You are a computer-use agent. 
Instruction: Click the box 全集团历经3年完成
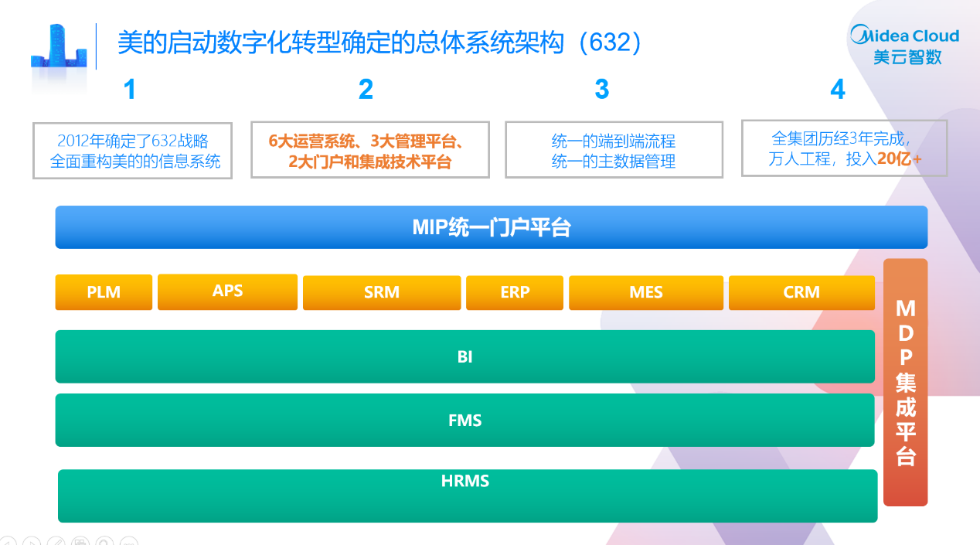[844, 148]
